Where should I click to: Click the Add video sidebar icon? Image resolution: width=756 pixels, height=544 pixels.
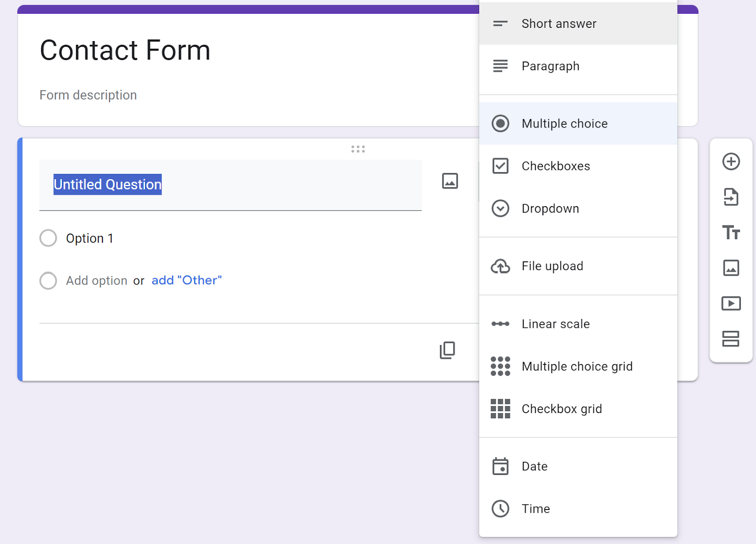[731, 303]
